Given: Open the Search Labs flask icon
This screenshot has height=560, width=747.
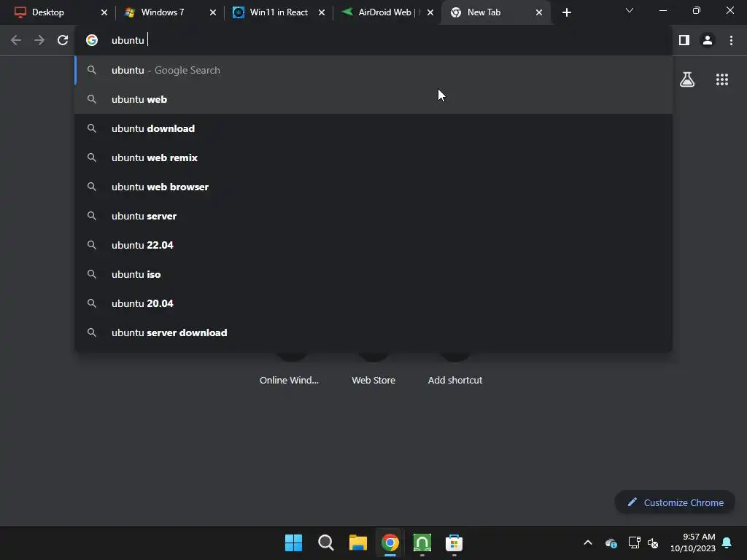Looking at the screenshot, I should tap(687, 79).
